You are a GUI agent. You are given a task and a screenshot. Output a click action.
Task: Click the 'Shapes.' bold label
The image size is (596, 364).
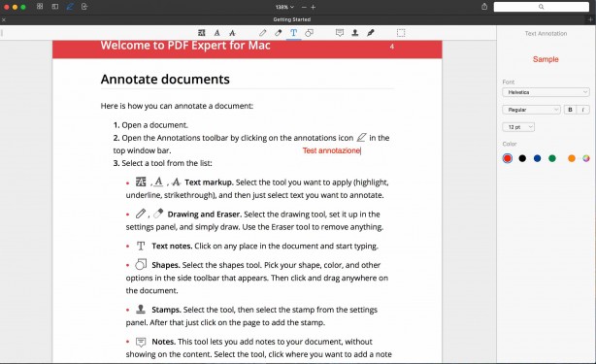coord(166,265)
